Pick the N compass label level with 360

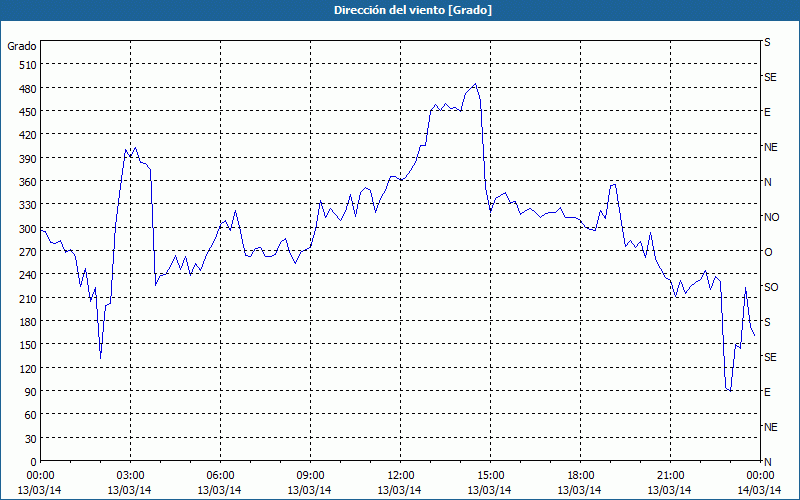point(767,182)
